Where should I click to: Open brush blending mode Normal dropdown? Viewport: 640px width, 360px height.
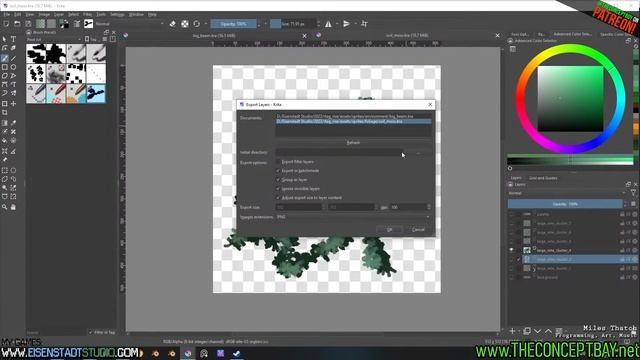tap(130, 24)
